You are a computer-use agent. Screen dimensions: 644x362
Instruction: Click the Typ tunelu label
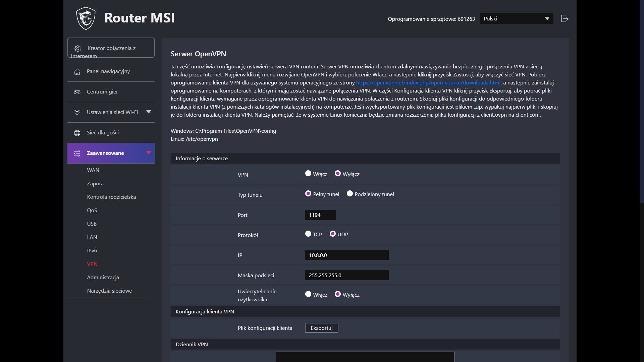point(250,195)
